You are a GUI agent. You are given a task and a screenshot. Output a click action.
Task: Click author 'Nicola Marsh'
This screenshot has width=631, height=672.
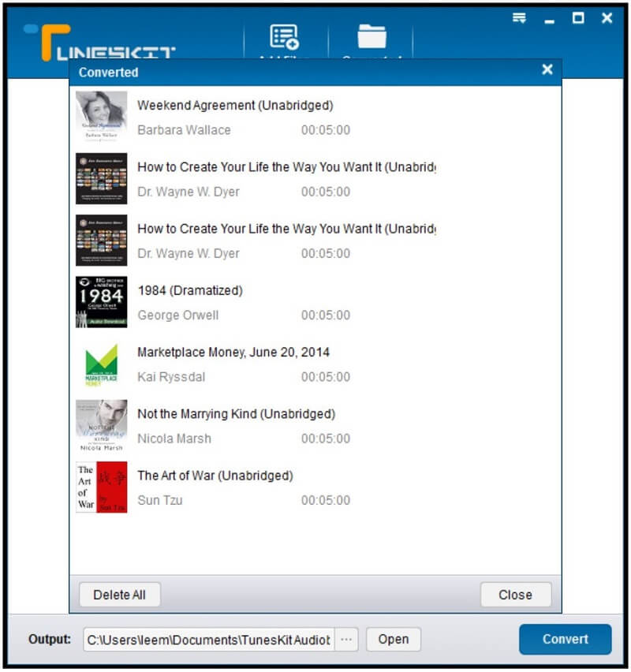174,439
